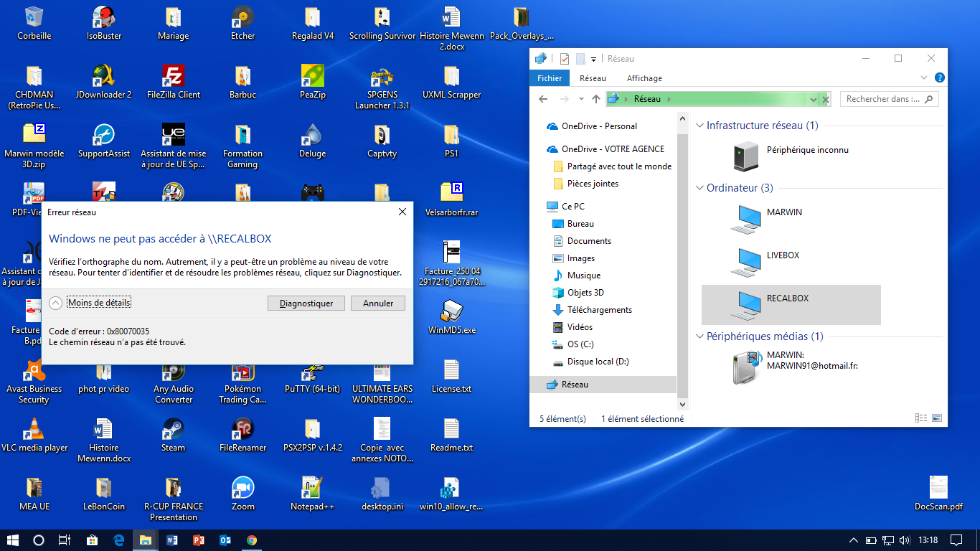Open Partagé avec tout le monde folder

pos(612,166)
